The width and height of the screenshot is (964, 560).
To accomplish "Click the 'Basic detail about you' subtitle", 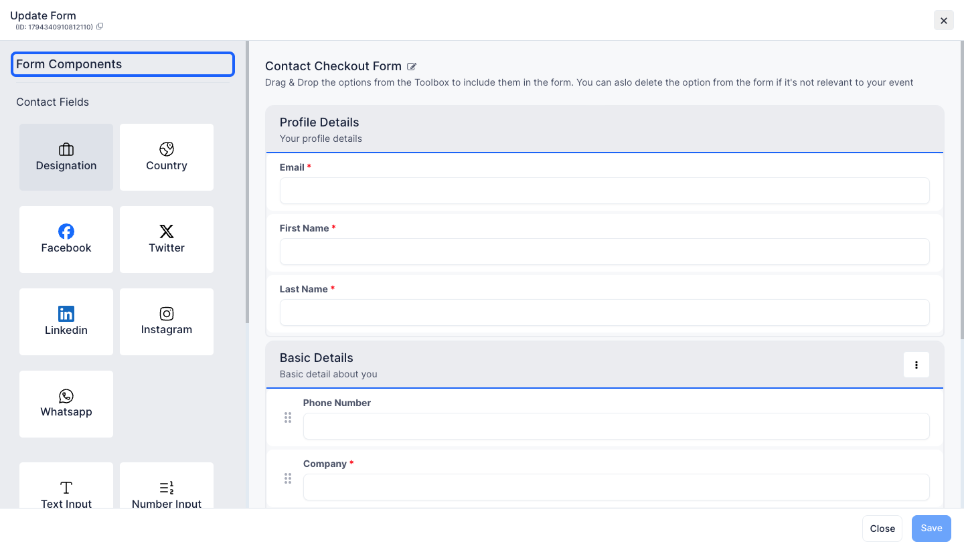I will tap(328, 374).
